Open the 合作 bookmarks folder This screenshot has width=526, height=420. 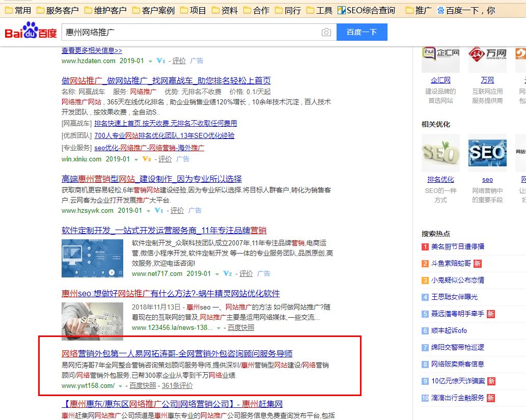256,10
